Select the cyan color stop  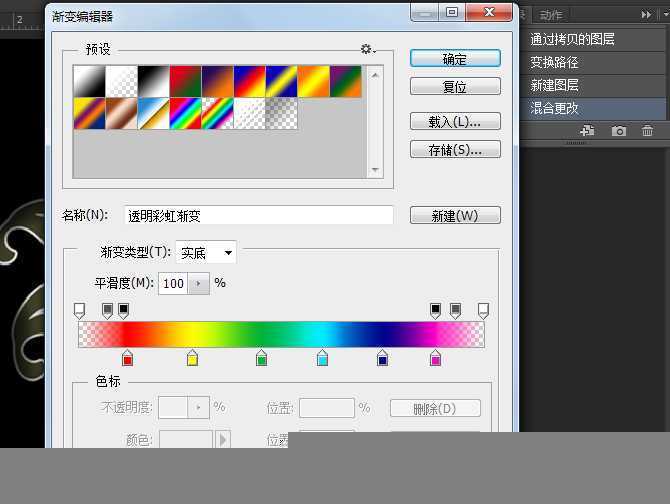[x=323, y=358]
